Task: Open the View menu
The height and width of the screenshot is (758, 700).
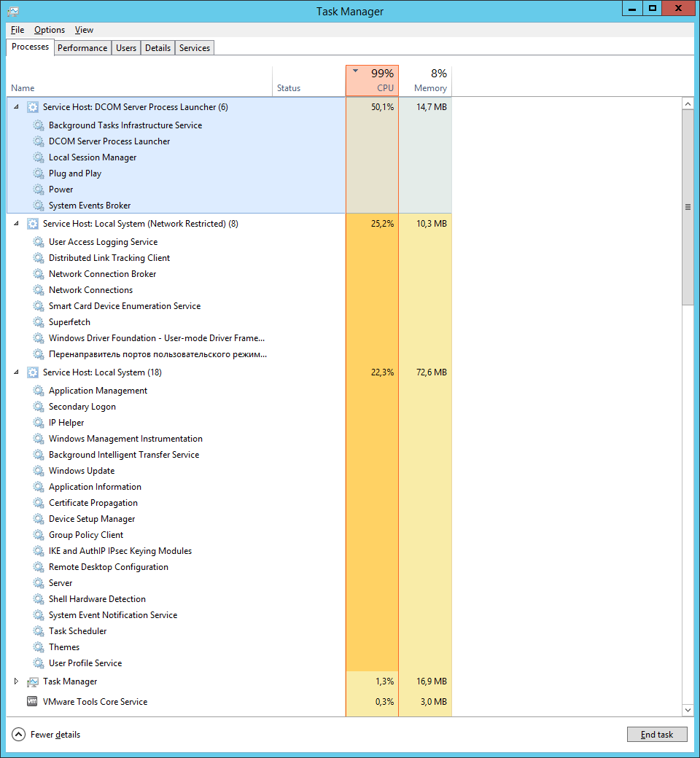Action: click(84, 30)
